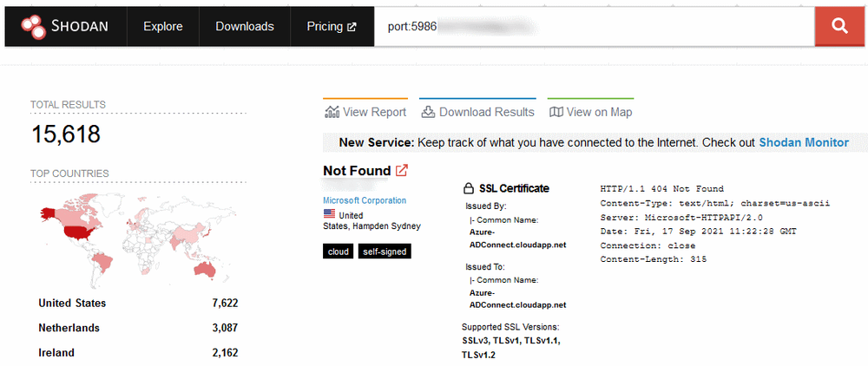Filter results by Ireland

pyautogui.click(x=56, y=353)
